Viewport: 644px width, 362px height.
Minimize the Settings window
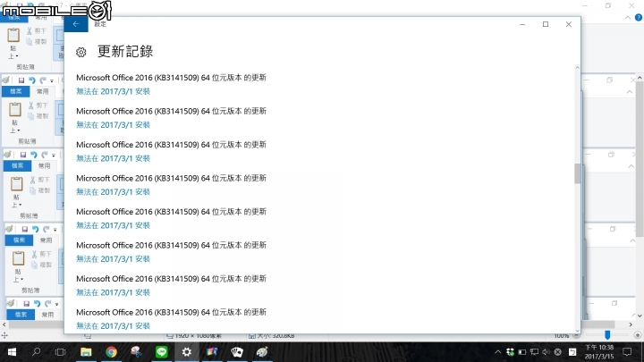(522, 24)
